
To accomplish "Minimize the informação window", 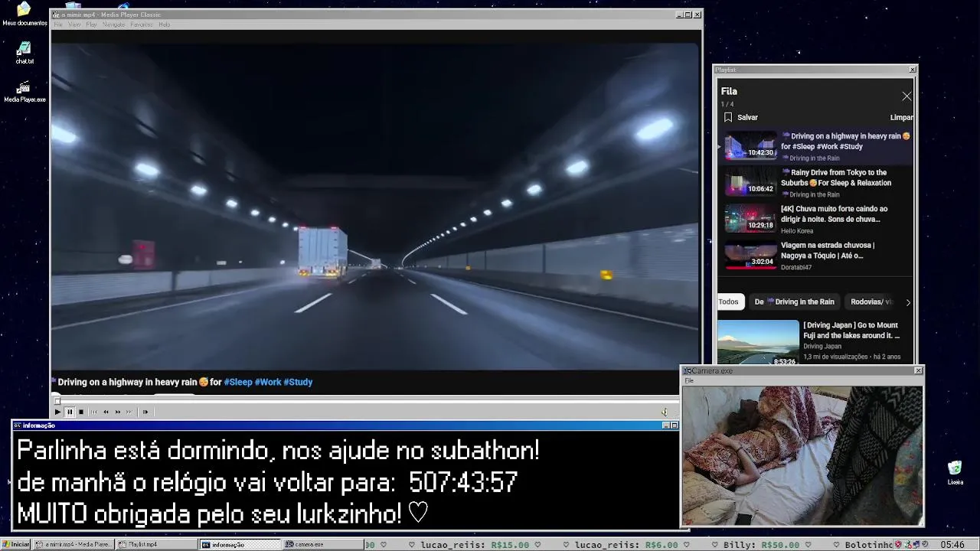I will coord(665,425).
